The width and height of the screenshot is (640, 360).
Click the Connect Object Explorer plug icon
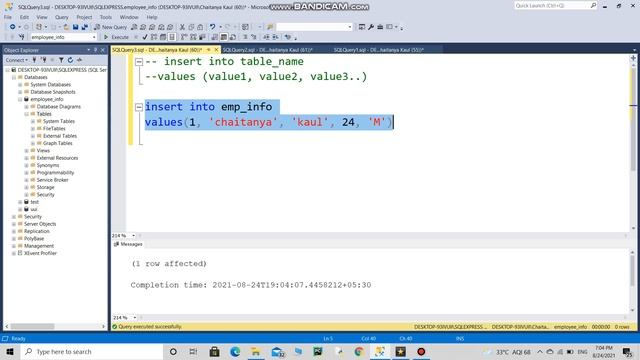(34, 60)
